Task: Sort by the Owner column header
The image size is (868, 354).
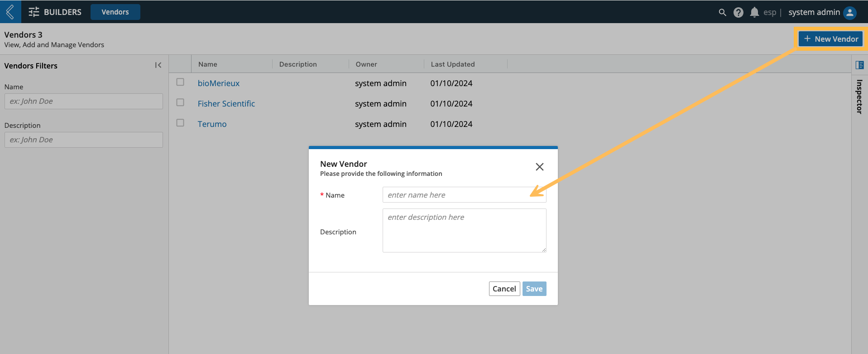Action: click(366, 64)
